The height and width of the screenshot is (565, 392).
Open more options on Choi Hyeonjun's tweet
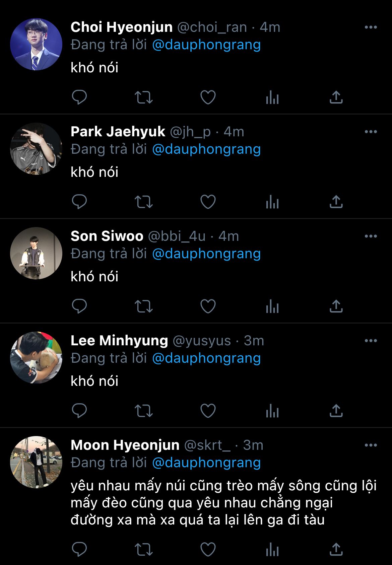coord(371,27)
